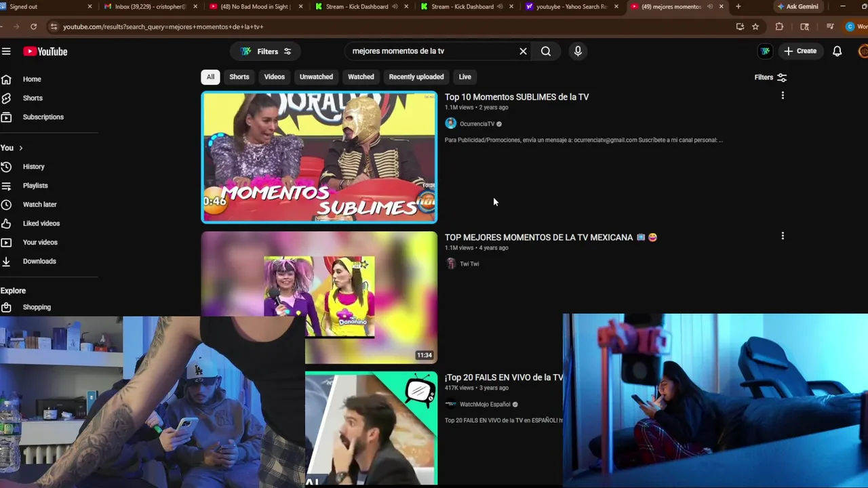The height and width of the screenshot is (488, 868).
Task: Clear the search box with X
Action: pyautogui.click(x=523, y=51)
